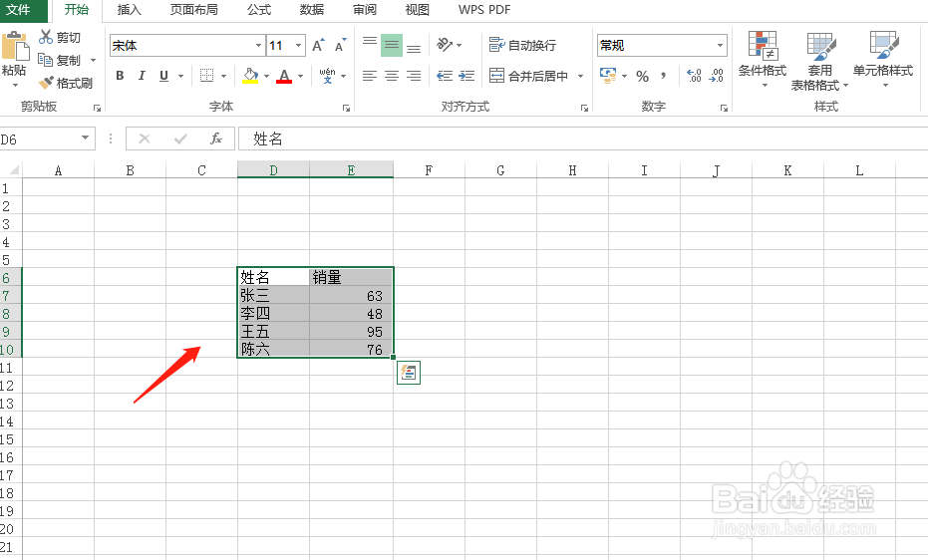
Task: Set top vertical alignment
Action: (x=370, y=45)
